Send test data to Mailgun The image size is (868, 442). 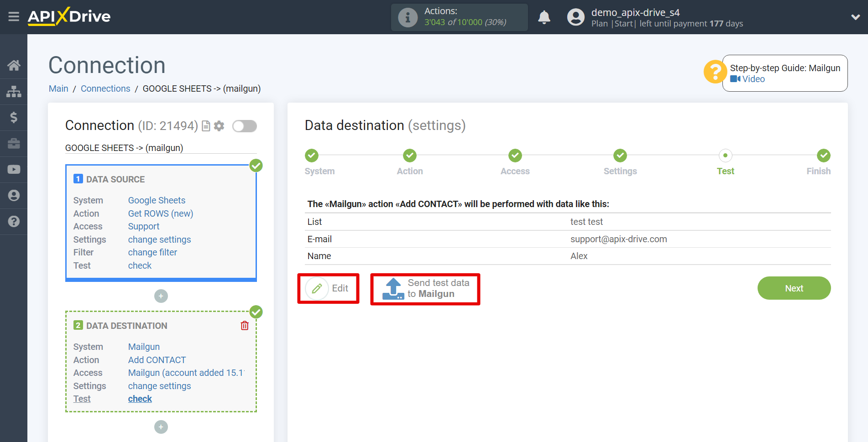click(426, 289)
